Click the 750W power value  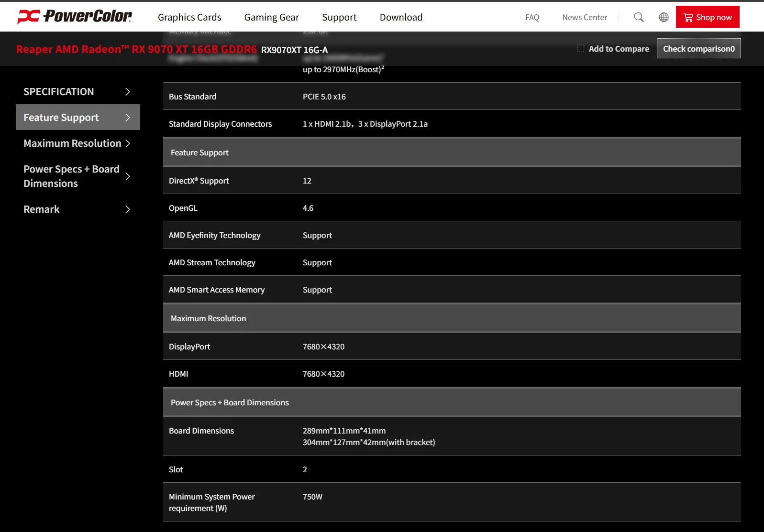tap(312, 497)
